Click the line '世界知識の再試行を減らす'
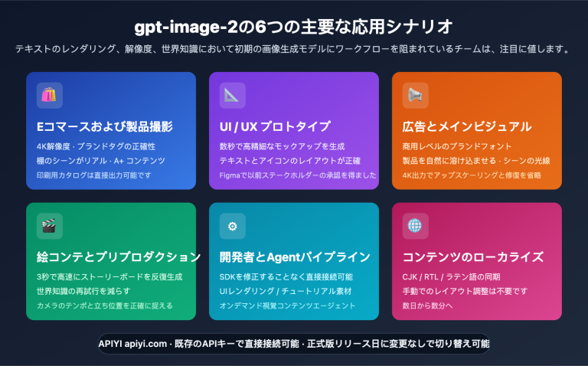This screenshot has height=366, width=588. [83, 292]
